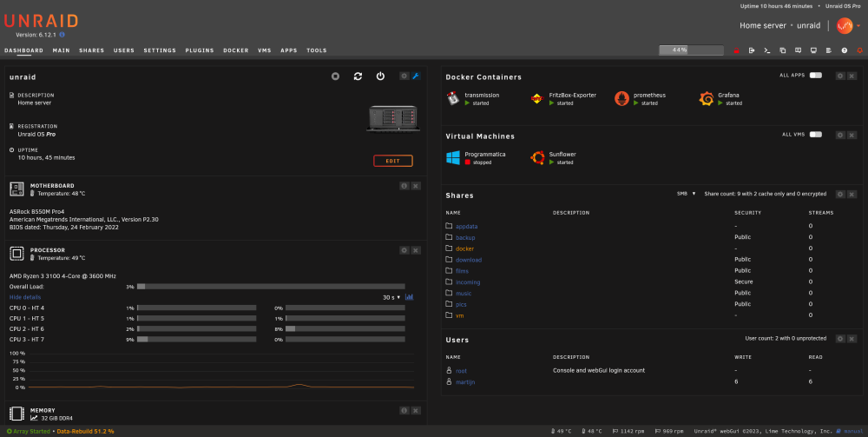Click the EDIT button
The height and width of the screenshot is (437, 868).
(393, 162)
